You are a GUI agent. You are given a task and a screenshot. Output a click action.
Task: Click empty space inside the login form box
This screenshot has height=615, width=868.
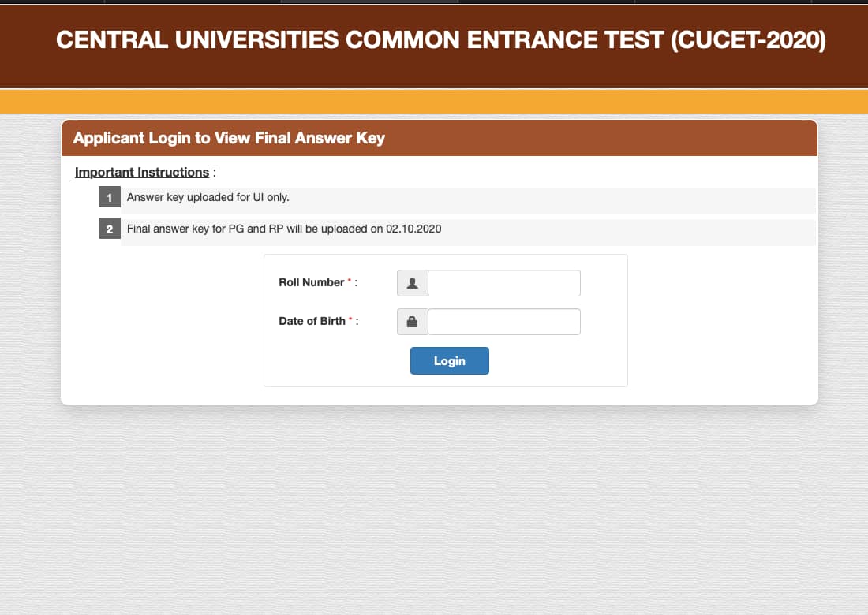[x=568, y=363]
